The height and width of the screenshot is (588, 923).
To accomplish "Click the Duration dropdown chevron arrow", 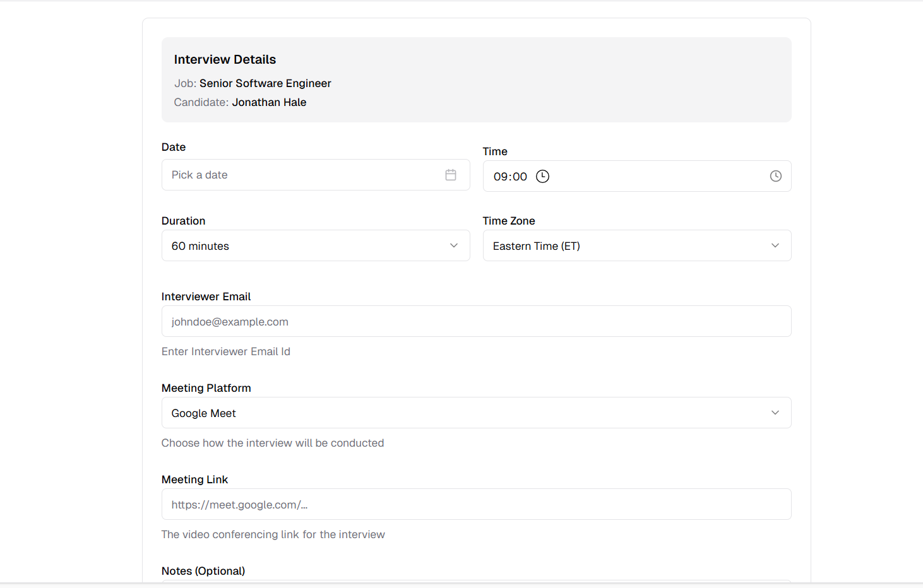I will 453,245.
